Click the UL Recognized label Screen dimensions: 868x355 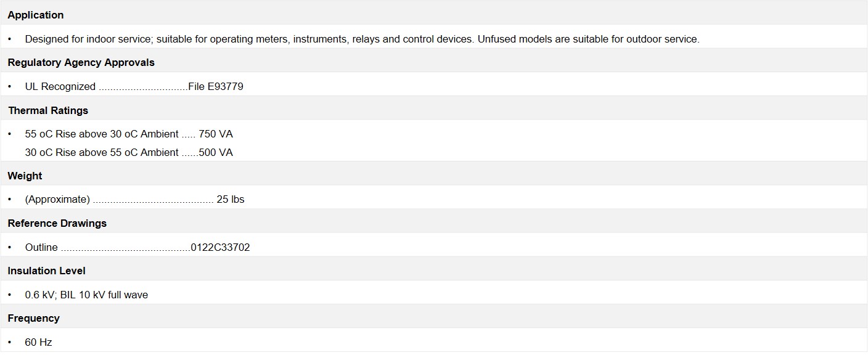point(60,86)
